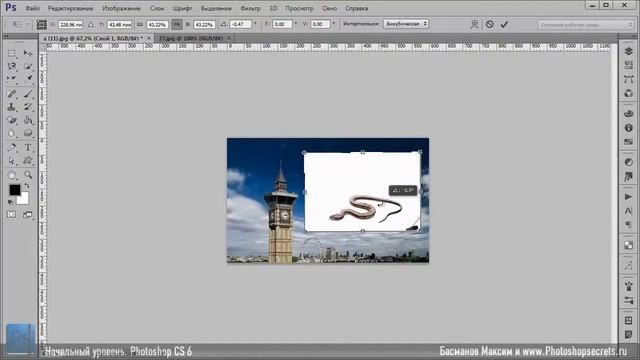This screenshot has width=640, height=360.
Task: Select the Eyedropper tool
Action: [28, 79]
